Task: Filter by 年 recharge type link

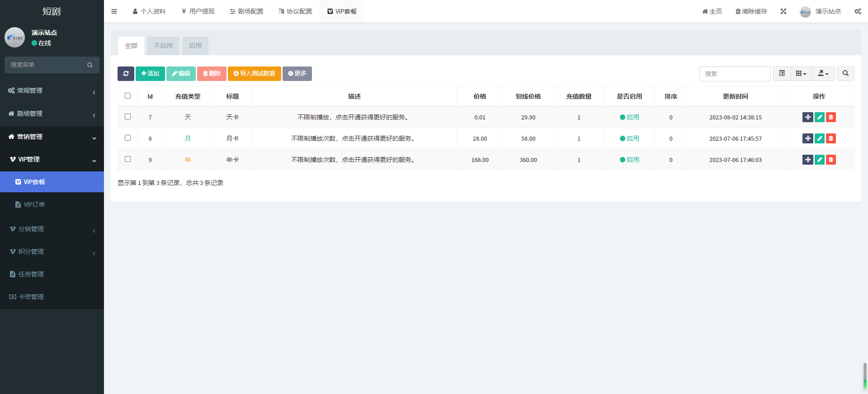Action: 188,160
